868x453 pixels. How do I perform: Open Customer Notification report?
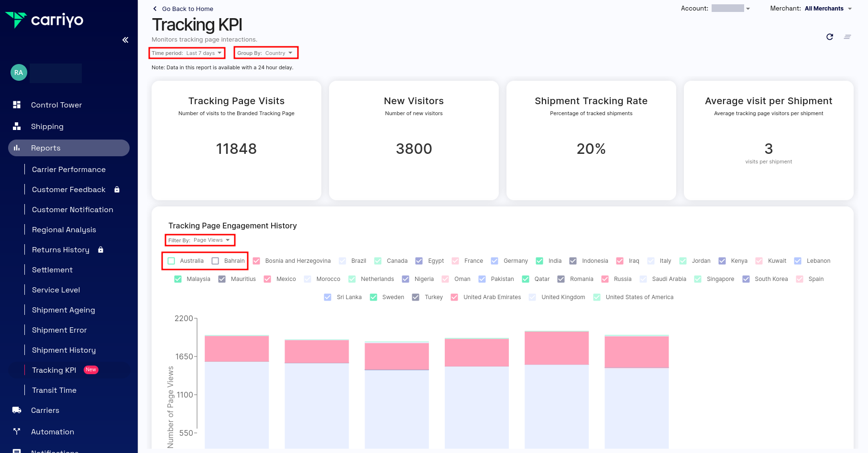[x=73, y=209]
